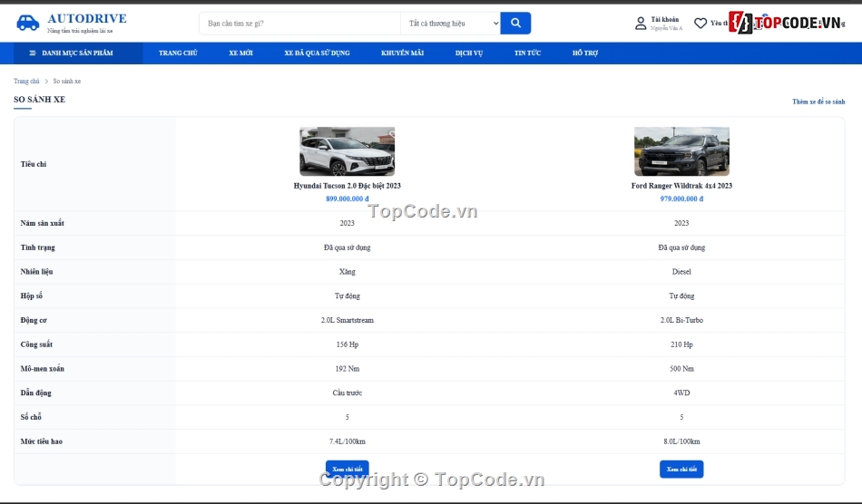This screenshot has height=504, width=862.
Task: Click the 'Mô-men xoắn' row label
Action: (43, 369)
